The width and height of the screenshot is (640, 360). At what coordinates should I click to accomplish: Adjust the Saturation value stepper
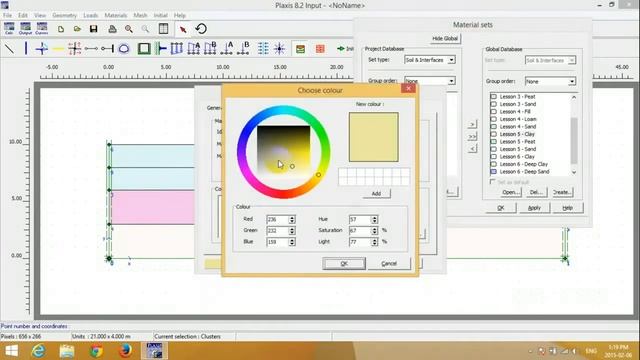coord(374,231)
